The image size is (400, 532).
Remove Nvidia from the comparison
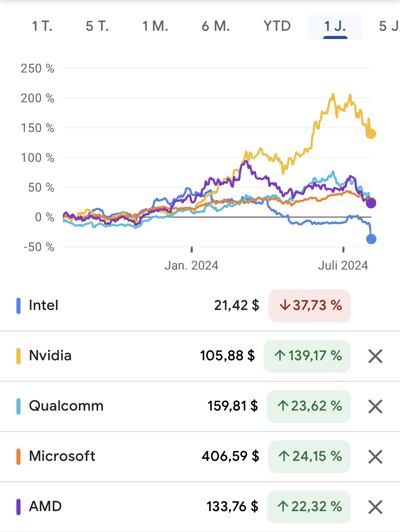click(x=375, y=356)
